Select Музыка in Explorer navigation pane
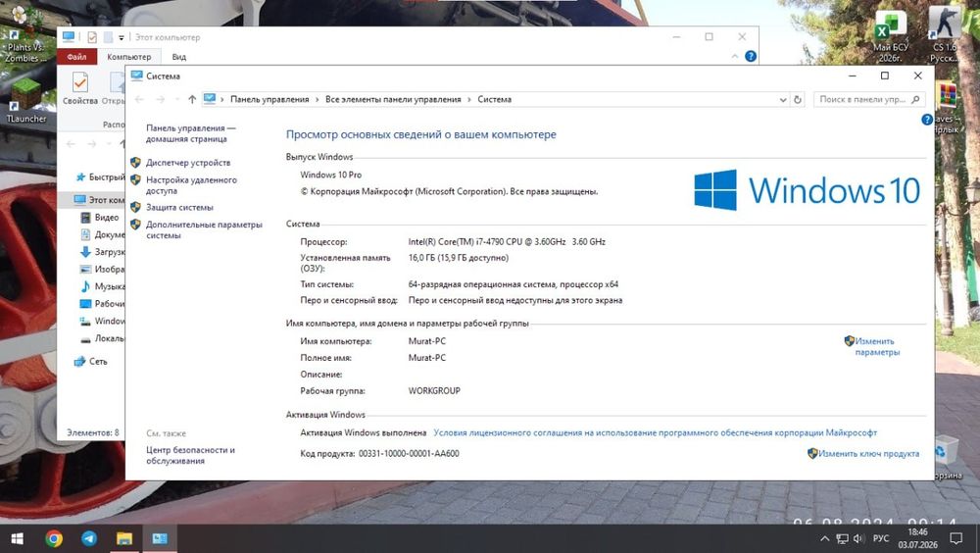Image resolution: width=980 pixels, height=553 pixels. tap(103, 286)
